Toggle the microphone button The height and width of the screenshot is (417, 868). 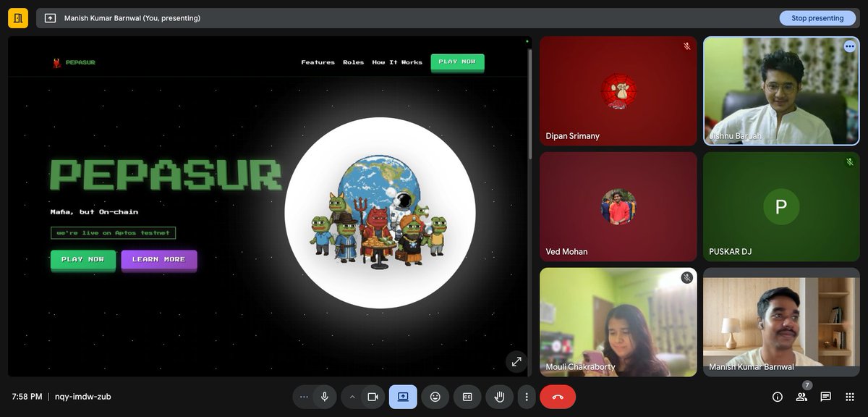[x=325, y=397]
